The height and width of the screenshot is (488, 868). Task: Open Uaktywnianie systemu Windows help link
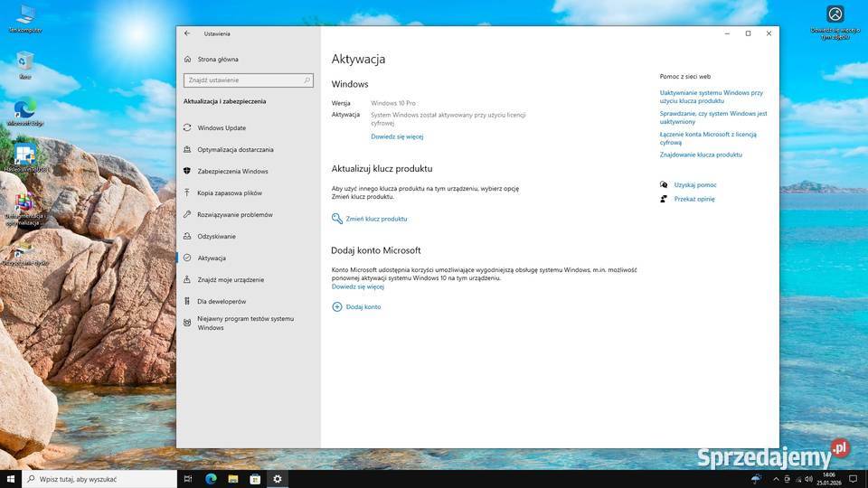click(x=711, y=97)
